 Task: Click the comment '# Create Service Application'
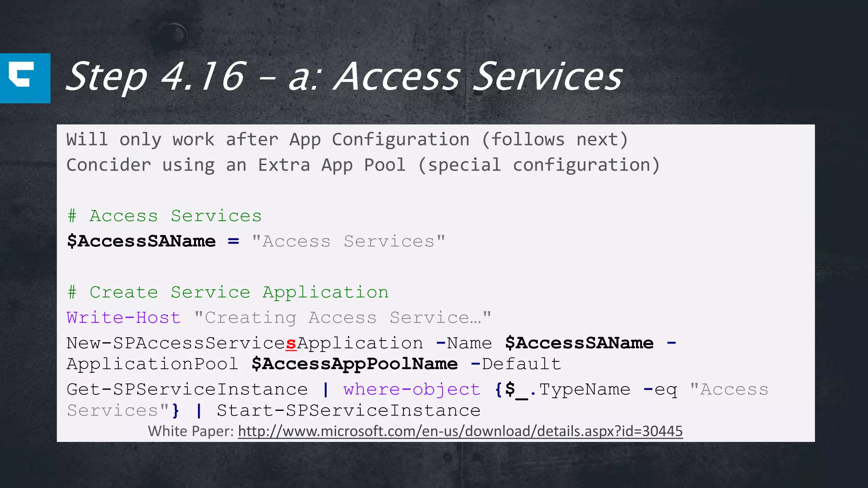point(228,292)
